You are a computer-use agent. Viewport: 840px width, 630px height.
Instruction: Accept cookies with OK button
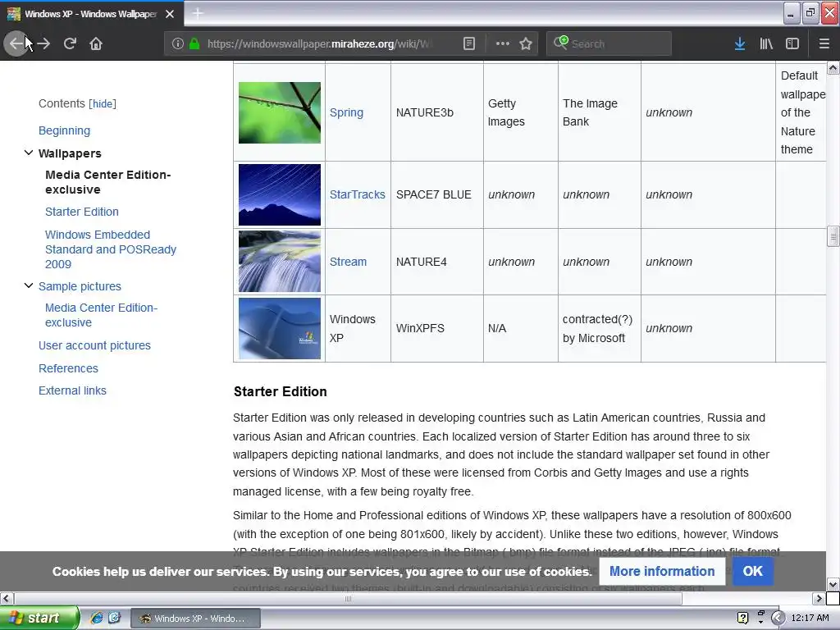coord(753,571)
